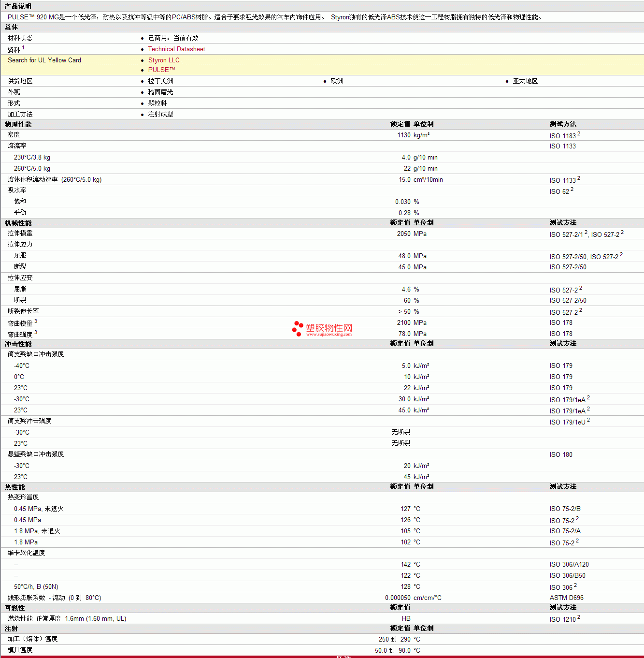This screenshot has height=658, width=644.
Task: Click the region 亚太地区
Action: click(x=525, y=81)
